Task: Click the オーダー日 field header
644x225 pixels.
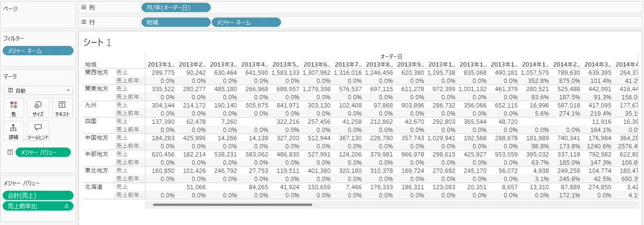Action: (392, 56)
